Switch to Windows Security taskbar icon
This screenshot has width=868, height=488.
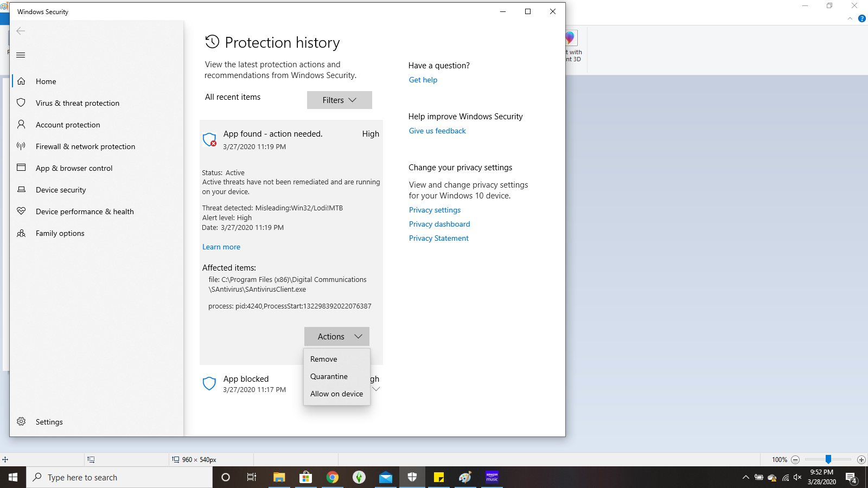pyautogui.click(x=412, y=477)
